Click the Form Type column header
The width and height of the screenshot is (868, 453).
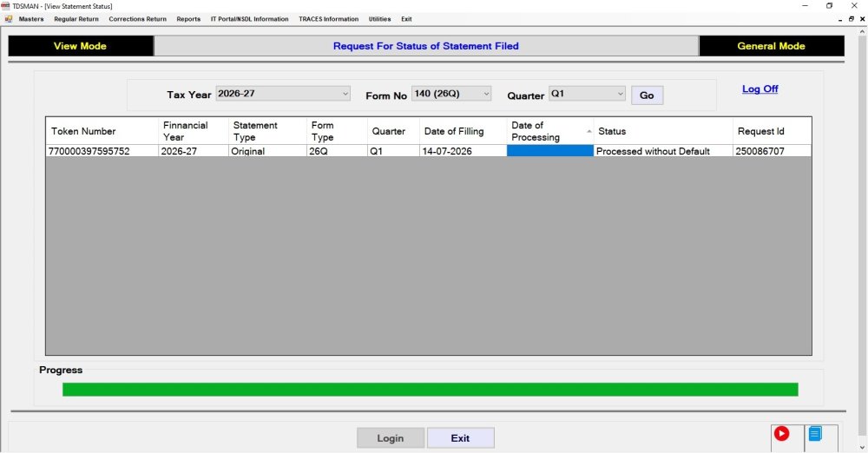337,131
